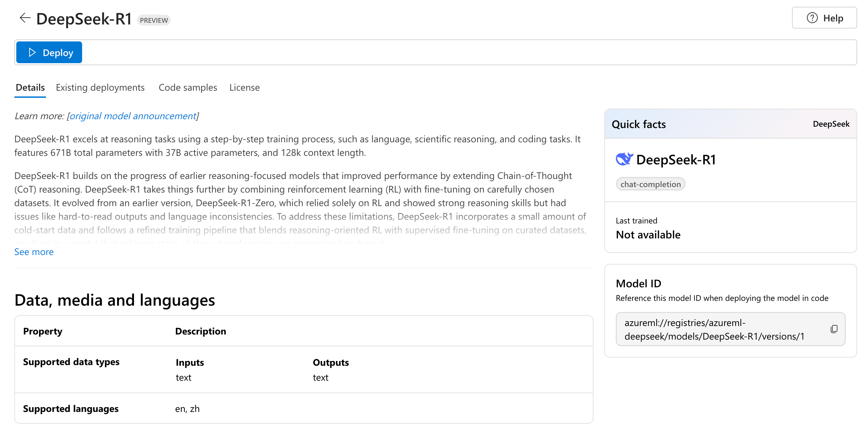Click the Inputs sub-header
Viewport: 868px width, 434px height.
[190, 363]
